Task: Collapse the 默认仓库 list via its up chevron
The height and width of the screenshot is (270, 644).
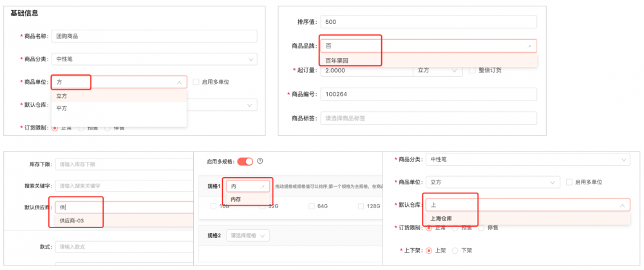Action: [622, 205]
